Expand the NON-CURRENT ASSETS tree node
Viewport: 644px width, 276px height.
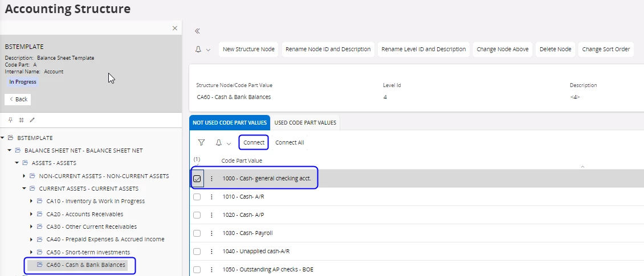point(24,176)
